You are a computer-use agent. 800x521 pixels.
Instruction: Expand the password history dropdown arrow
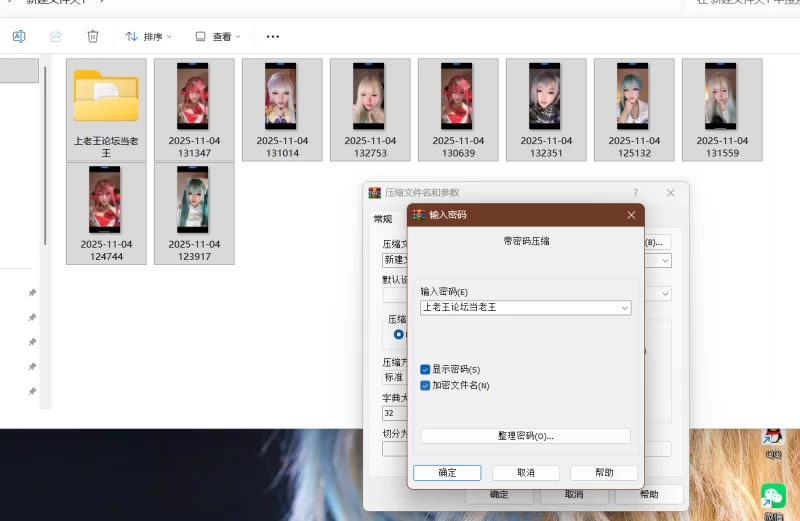click(x=625, y=308)
